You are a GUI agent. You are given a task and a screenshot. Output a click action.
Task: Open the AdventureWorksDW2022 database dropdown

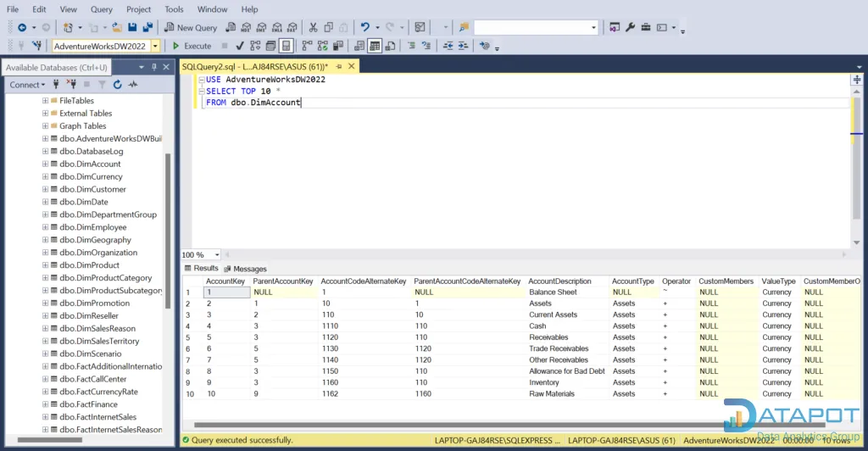[156, 46]
